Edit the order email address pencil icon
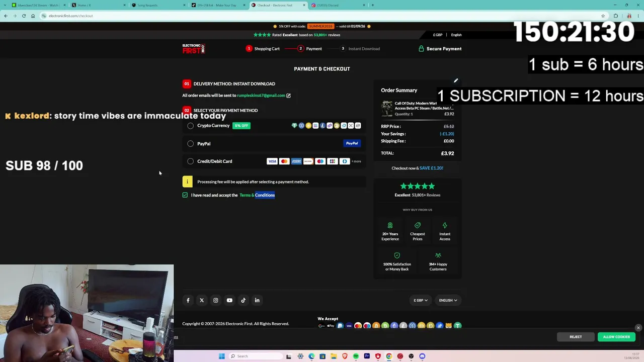The image size is (644, 362). coord(288,96)
